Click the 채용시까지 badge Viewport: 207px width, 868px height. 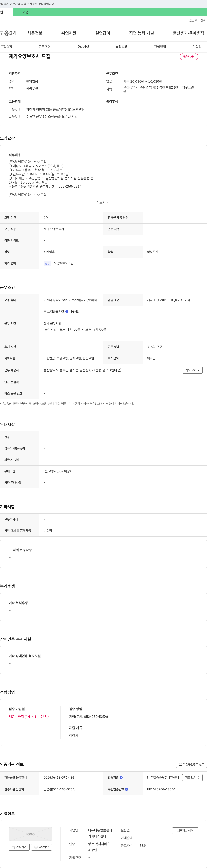coord(189,57)
